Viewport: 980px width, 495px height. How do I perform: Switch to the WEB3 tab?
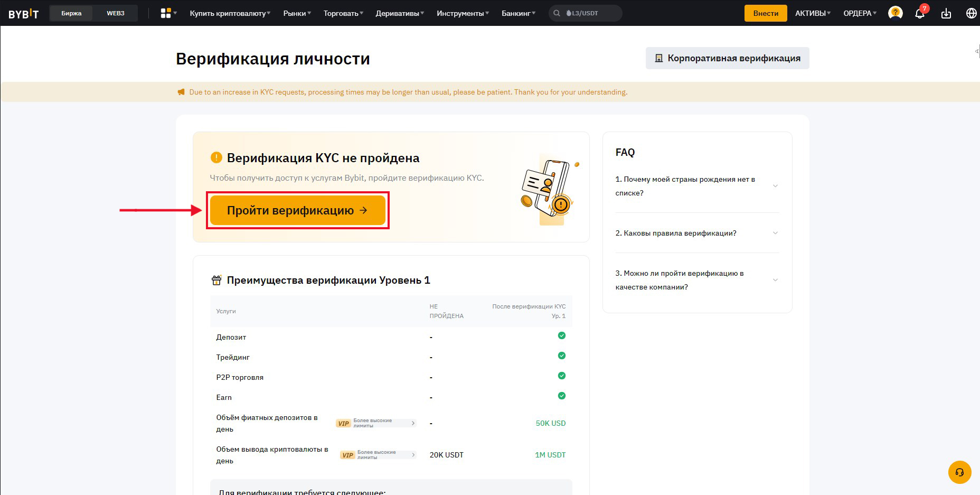coord(116,13)
